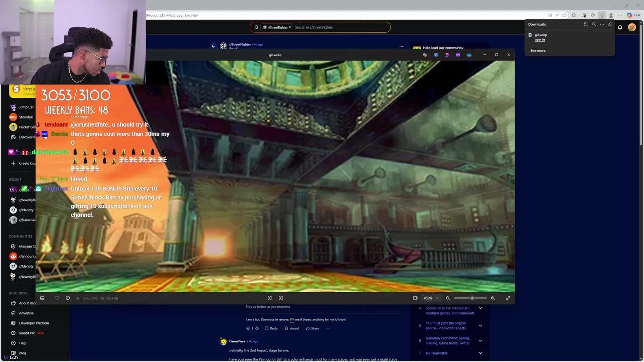Pin the Downloads panel

[x=610, y=24]
